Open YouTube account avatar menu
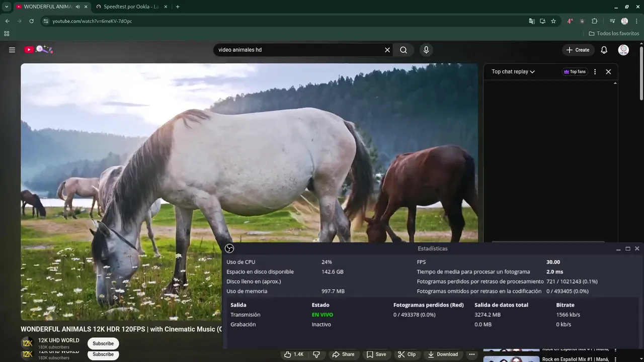 pyautogui.click(x=623, y=50)
